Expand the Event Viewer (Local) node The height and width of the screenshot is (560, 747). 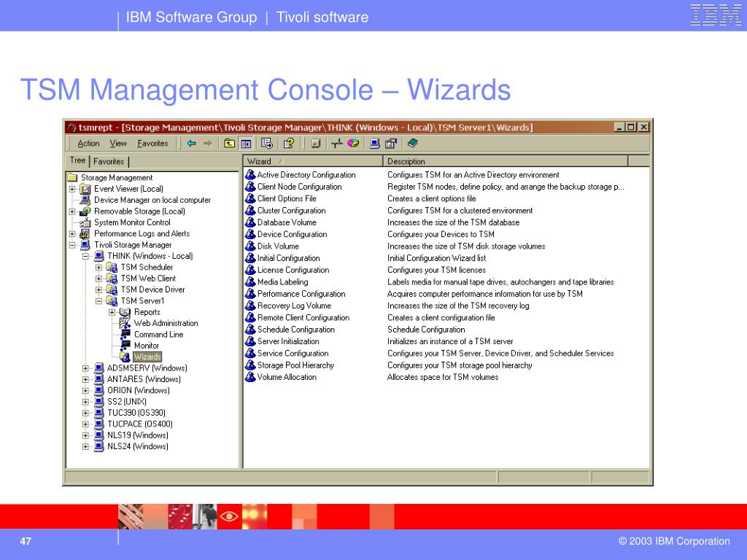point(72,189)
